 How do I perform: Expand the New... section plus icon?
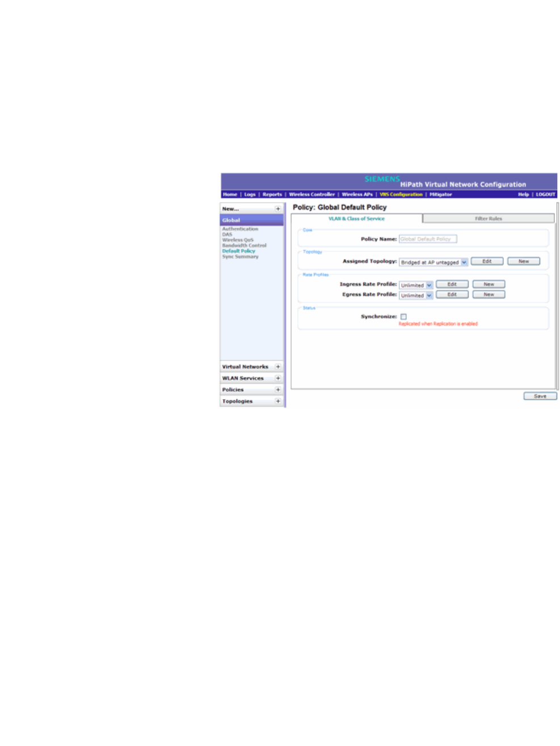pos(278,209)
